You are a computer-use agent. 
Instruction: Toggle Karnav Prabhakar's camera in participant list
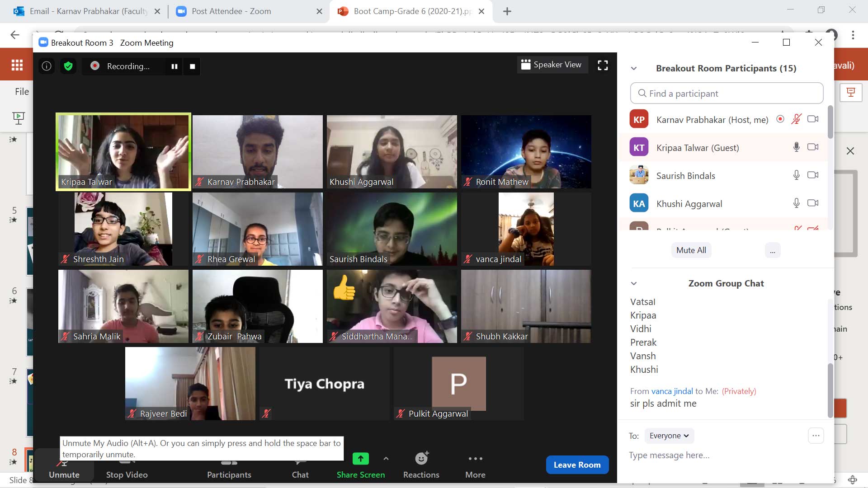[x=813, y=119]
